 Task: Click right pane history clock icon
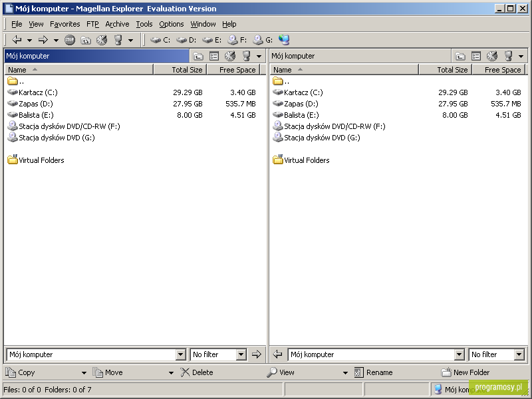[492, 56]
